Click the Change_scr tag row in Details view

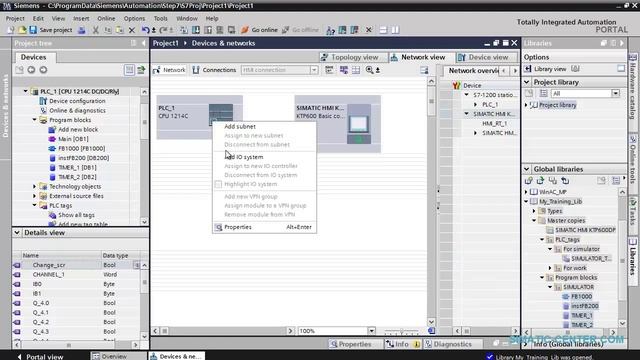[76, 265]
